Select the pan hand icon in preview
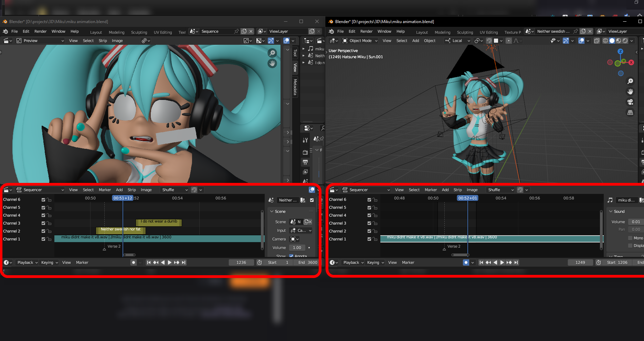 click(272, 63)
